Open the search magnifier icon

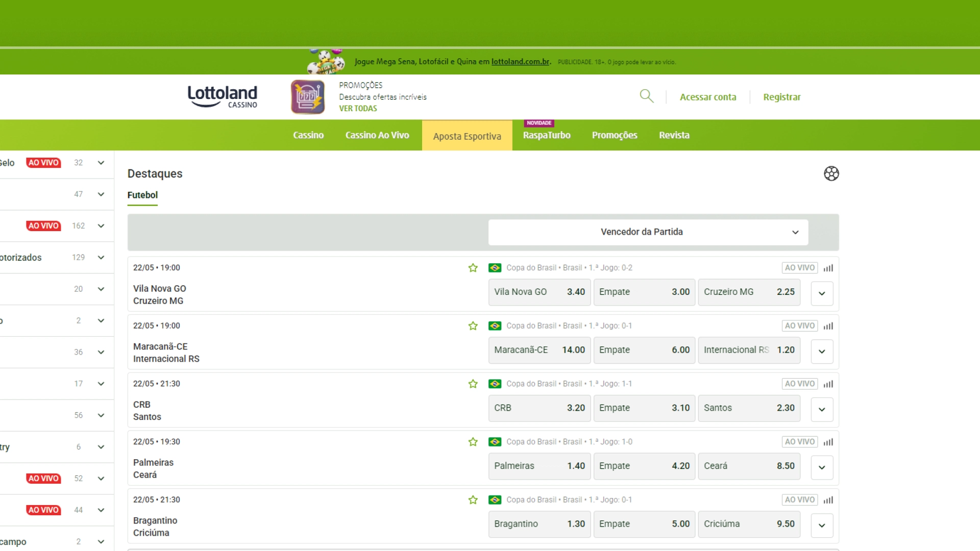pos(647,96)
